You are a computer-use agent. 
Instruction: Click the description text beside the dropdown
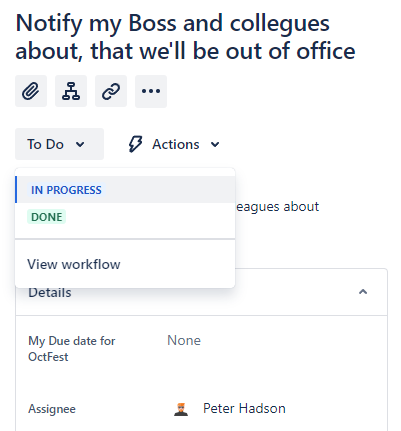pyautogui.click(x=277, y=207)
